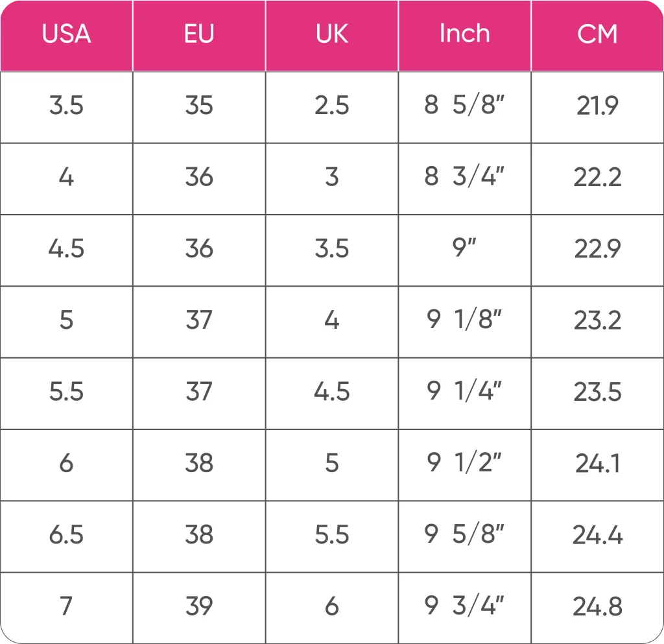
Task: Click the 9 5/8" inch cell
Action: tap(464, 535)
